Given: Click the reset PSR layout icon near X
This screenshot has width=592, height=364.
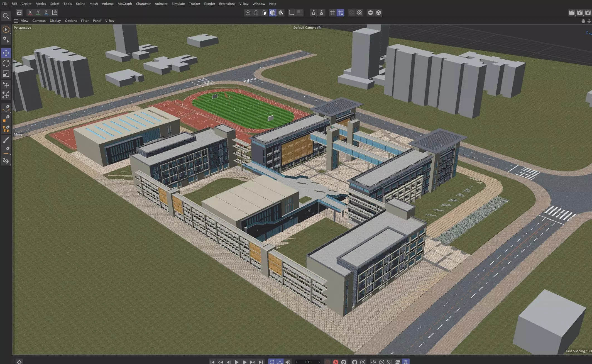Looking at the screenshot, I should point(19,13).
